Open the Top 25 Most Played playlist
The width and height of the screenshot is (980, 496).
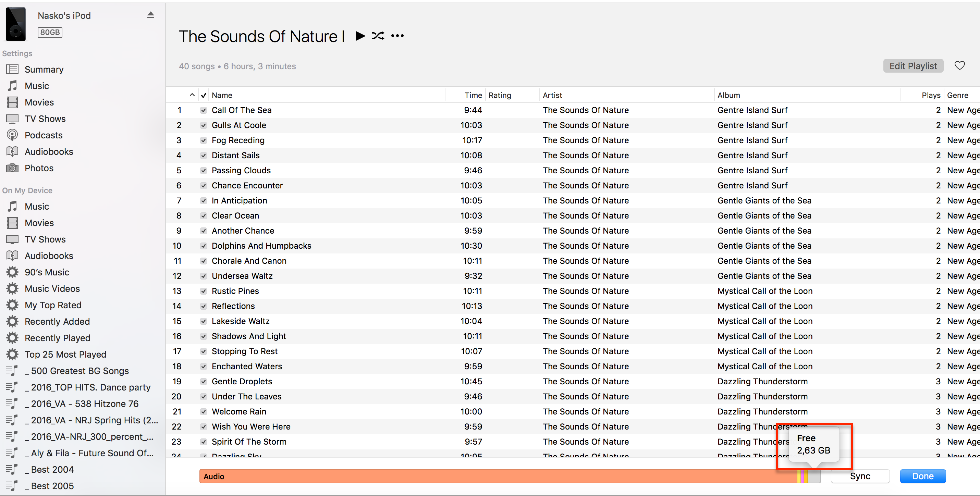[x=65, y=355]
